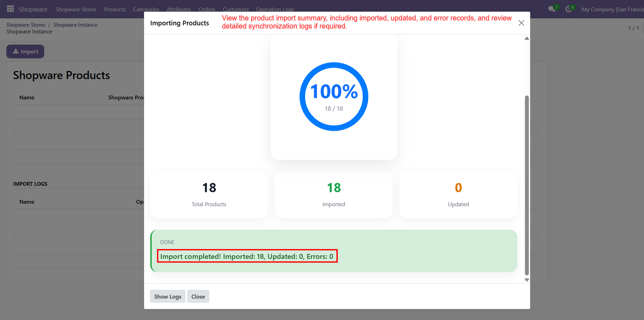This screenshot has width=644, height=320.
Task: Click the Shopware app brand name
Action: point(33,9)
